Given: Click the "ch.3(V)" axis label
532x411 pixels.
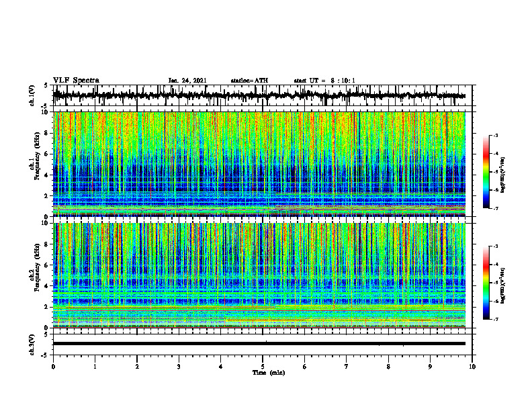Looking at the screenshot, I should coord(32,345).
